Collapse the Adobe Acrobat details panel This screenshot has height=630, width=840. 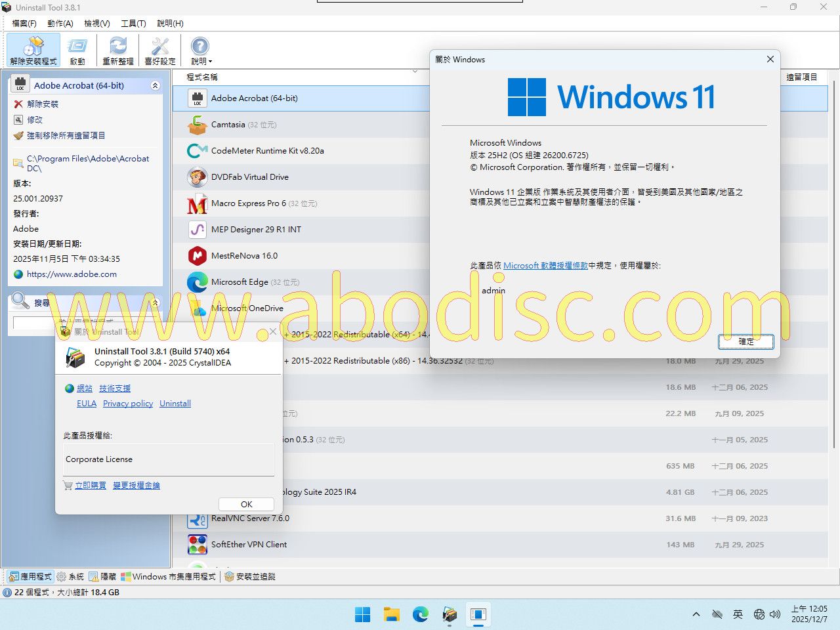tap(155, 86)
